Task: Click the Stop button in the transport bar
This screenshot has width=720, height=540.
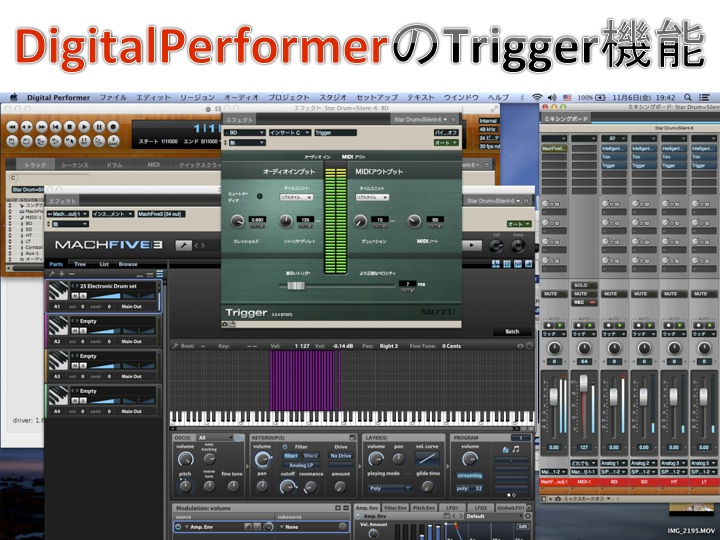Action: pyautogui.click(x=70, y=126)
